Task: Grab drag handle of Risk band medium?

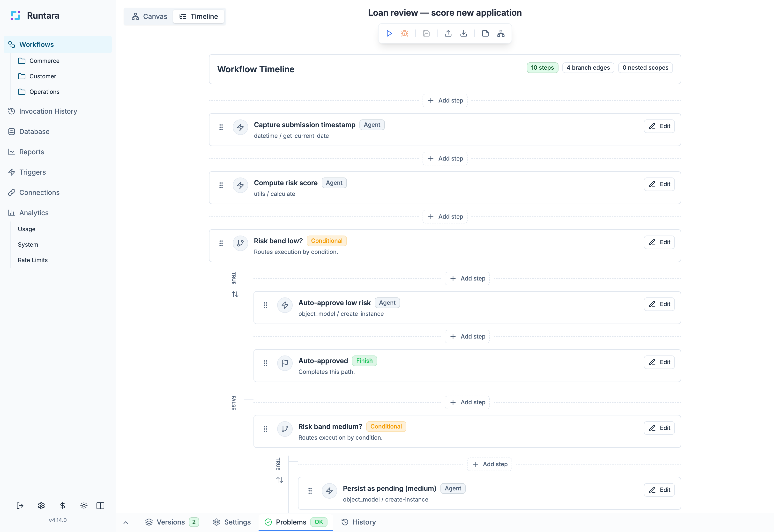Action: 266,429
